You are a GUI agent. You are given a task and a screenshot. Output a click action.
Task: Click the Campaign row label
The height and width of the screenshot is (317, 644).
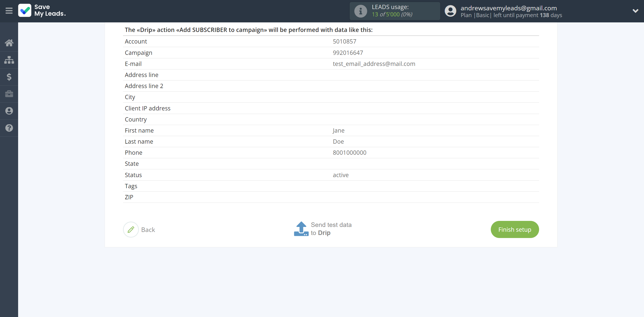coord(139,53)
